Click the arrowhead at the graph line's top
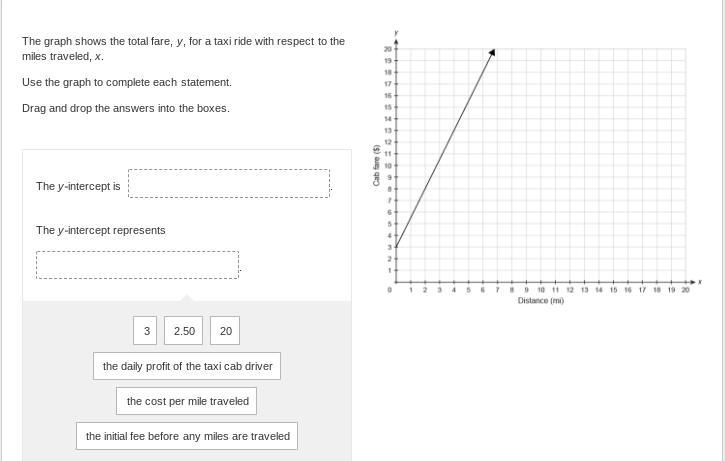The width and height of the screenshot is (725, 461). (492, 52)
